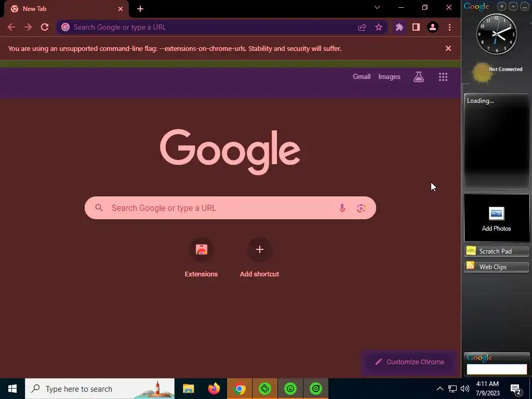Viewport: 532px width, 399px height.
Task: Select the New Tab tab
Action: tap(66, 9)
